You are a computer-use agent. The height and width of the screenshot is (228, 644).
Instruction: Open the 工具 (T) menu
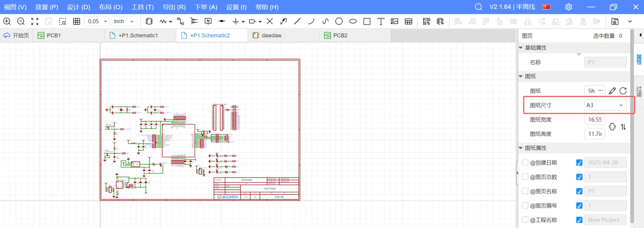pyautogui.click(x=143, y=7)
